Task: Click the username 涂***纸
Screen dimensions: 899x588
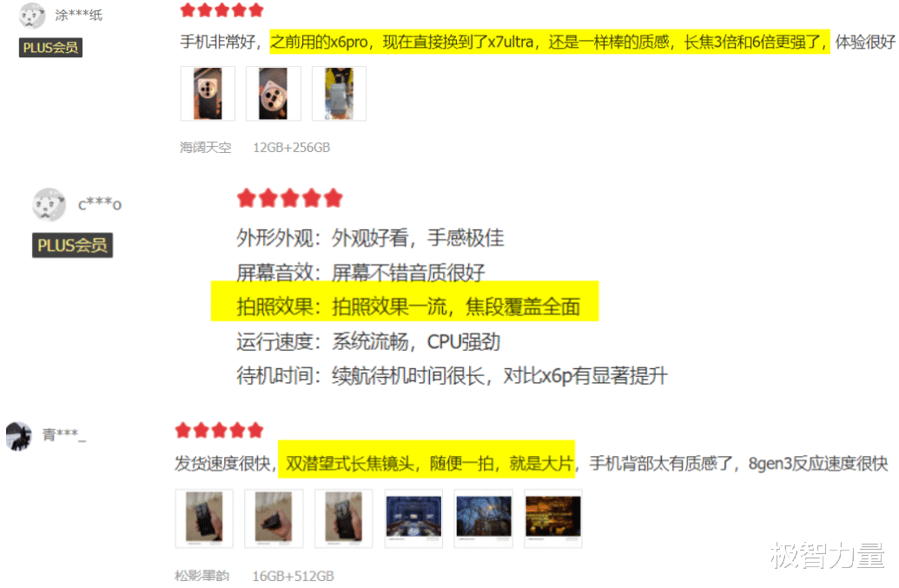Action: point(78,16)
